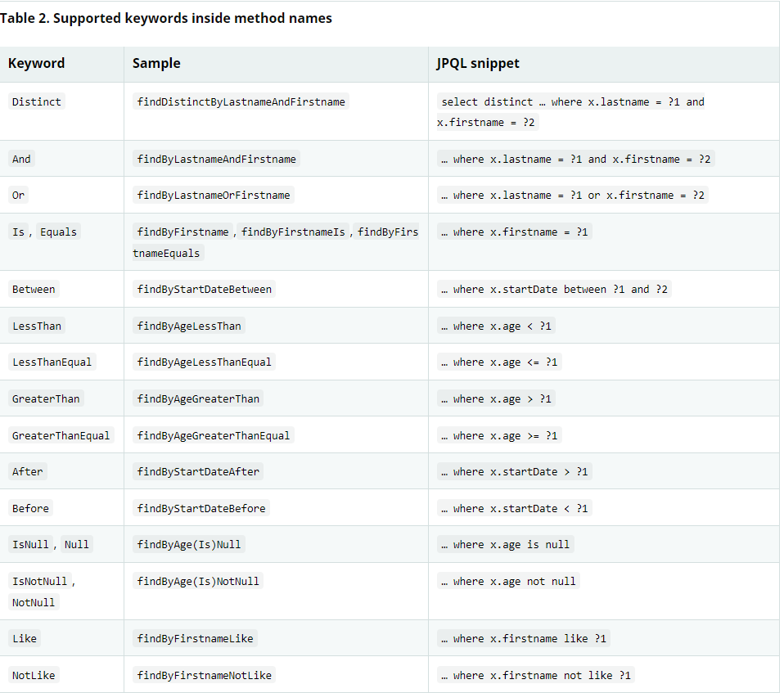Click findDistinctByLastnameAndFirstname sample
The width and height of the screenshot is (784, 693).
click(241, 102)
